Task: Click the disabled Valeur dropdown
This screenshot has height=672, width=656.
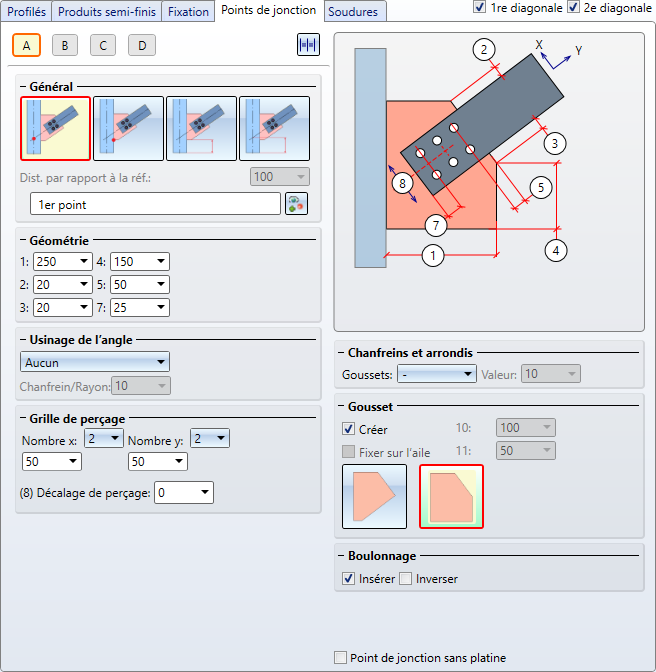Action: (x=551, y=374)
